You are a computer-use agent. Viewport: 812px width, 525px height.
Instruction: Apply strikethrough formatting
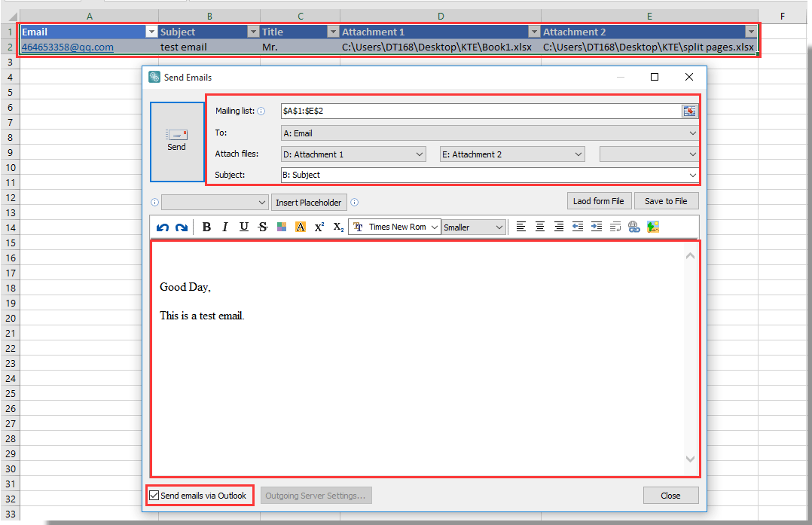coord(262,227)
